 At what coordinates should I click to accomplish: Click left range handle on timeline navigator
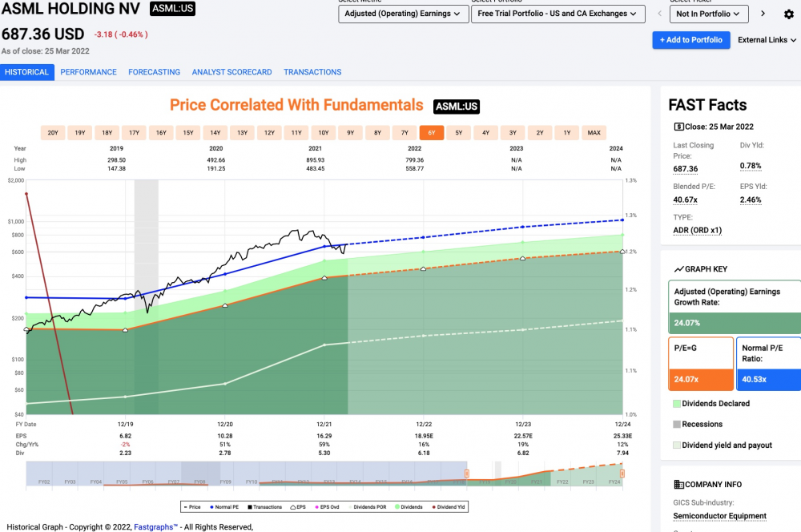(466, 474)
